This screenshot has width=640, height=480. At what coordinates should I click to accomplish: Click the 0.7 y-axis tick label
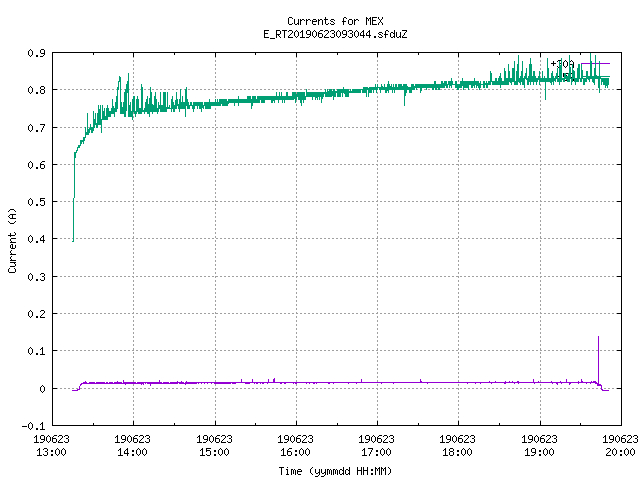[36, 128]
